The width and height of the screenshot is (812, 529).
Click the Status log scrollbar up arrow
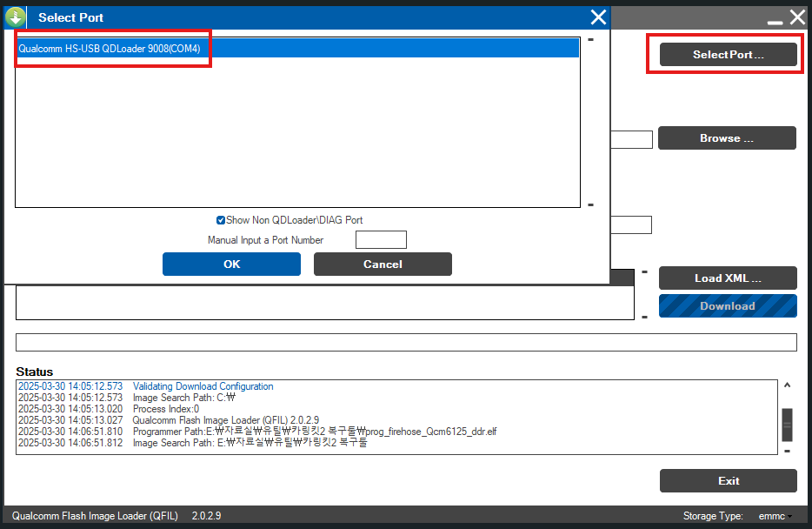(787, 385)
